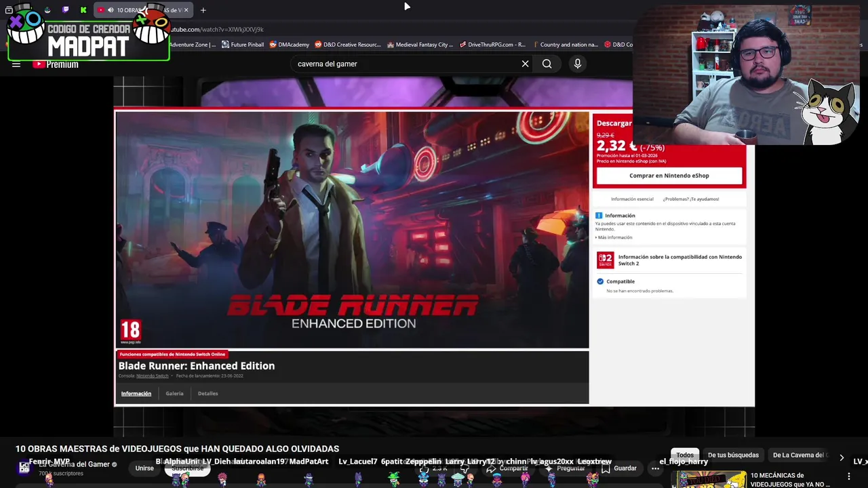This screenshot has height=488, width=868.
Task: Click the cartoon cat avatar in the webcam overlay
Action: (829, 113)
